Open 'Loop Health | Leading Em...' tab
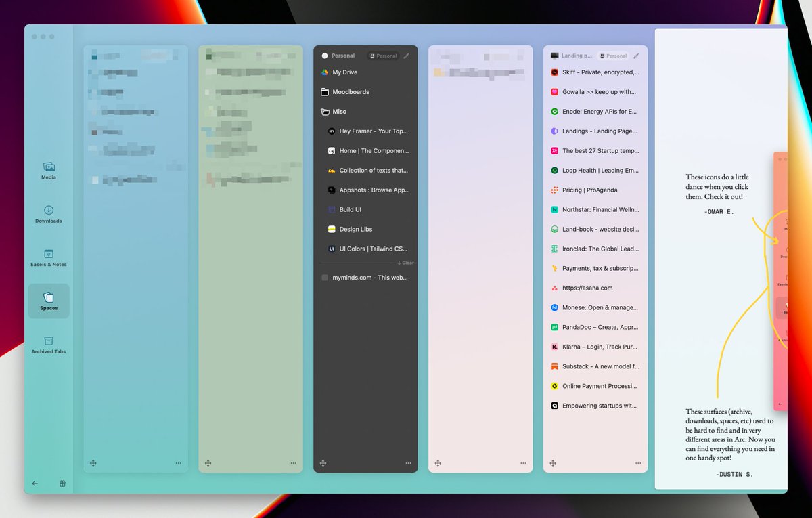812x518 pixels. 595,171
